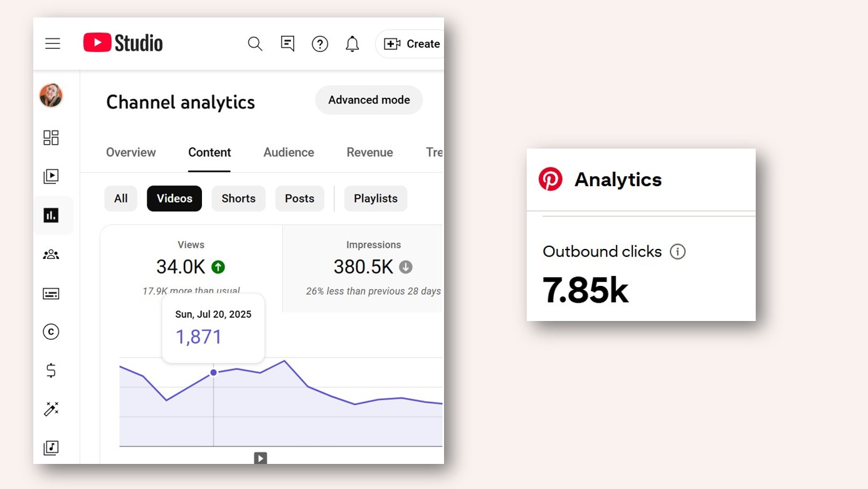Open the channel profile avatar
Viewport: 868px width, 489px height.
click(51, 96)
